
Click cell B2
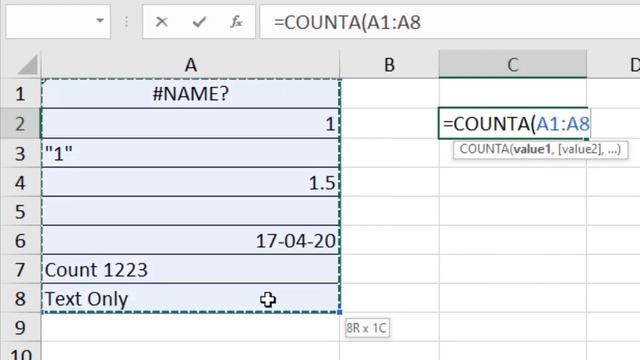pyautogui.click(x=389, y=124)
